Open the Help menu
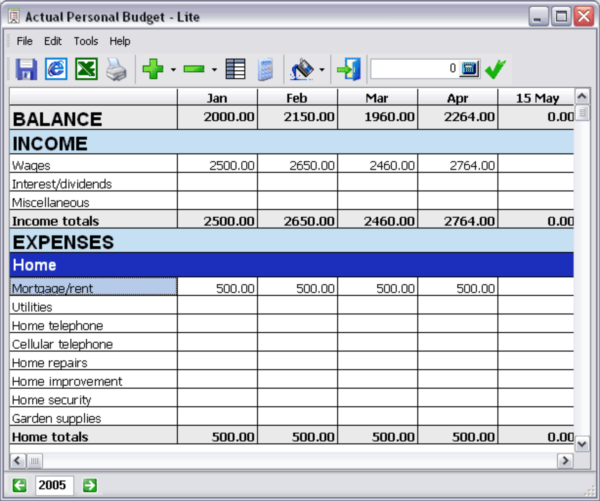The image size is (600, 501). click(x=120, y=41)
